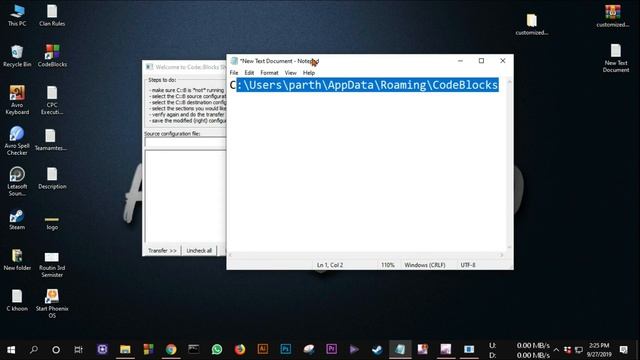
Task: Open Firefox from the taskbar
Action: pos(240,349)
